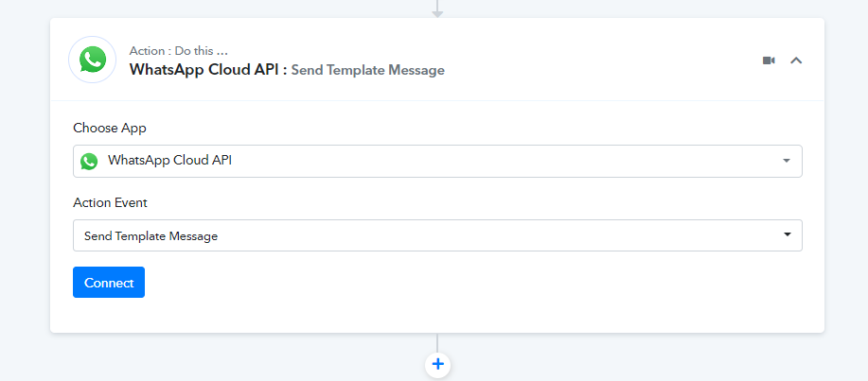Collapse the action step using the chevron

(x=796, y=61)
